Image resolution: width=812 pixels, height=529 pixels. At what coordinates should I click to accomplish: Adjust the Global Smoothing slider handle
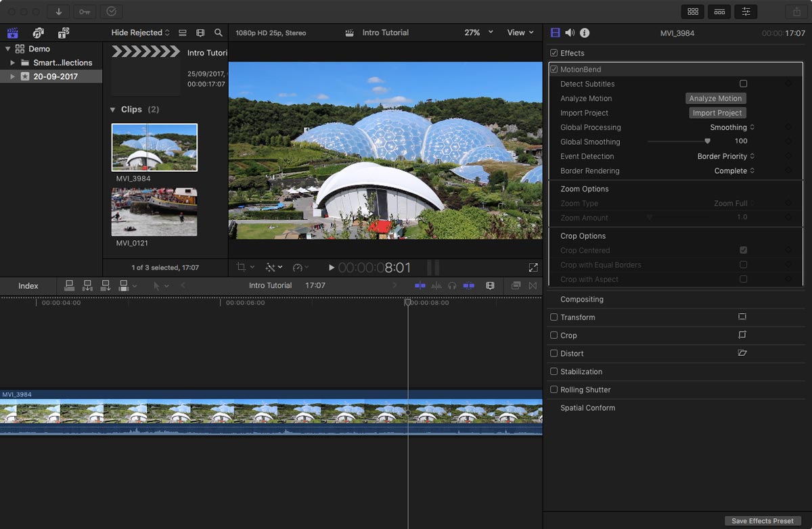tap(708, 141)
